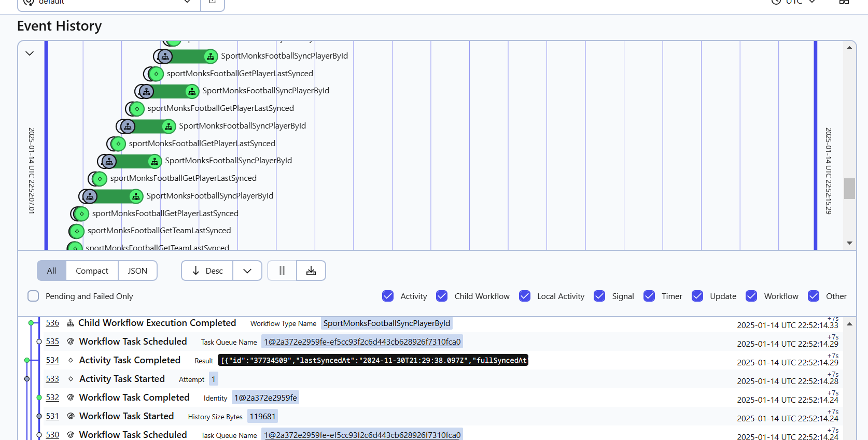Click the lowest SportMonksFootballSyncPlayerById completed node

[x=136, y=196]
